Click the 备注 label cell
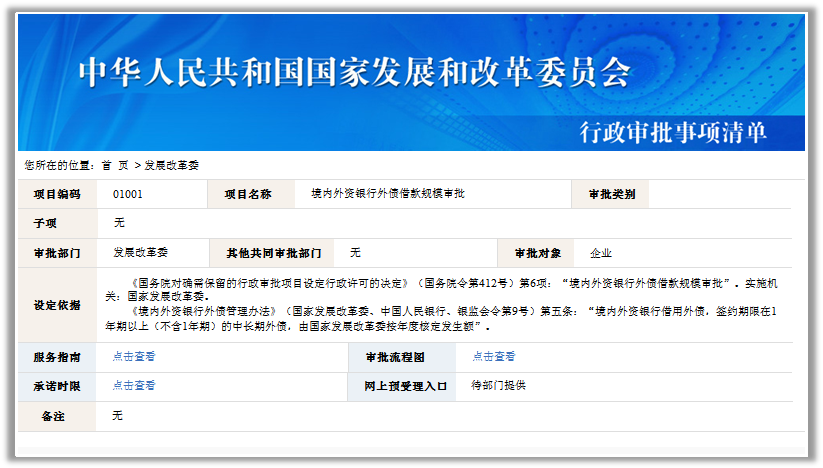Image resolution: width=823 pixels, height=468 pixels. [57, 417]
